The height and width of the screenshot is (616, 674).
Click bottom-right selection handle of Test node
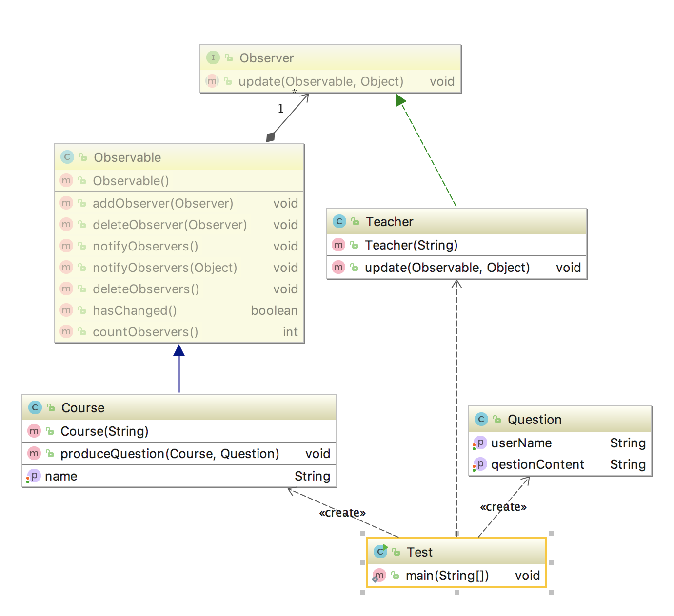(552, 592)
